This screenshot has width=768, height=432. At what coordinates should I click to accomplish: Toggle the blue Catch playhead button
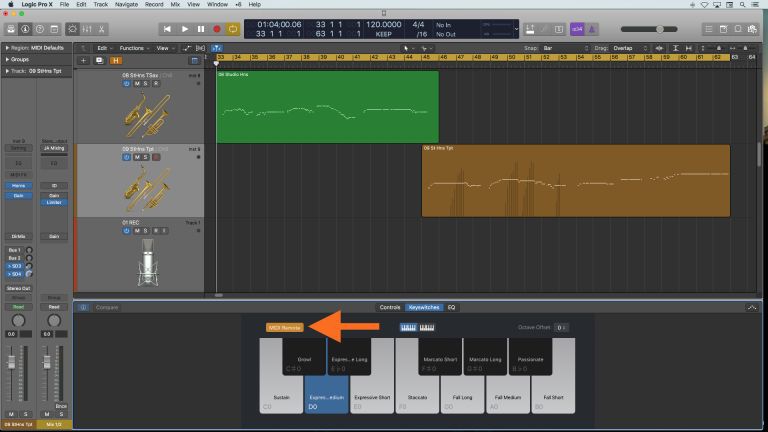point(216,48)
